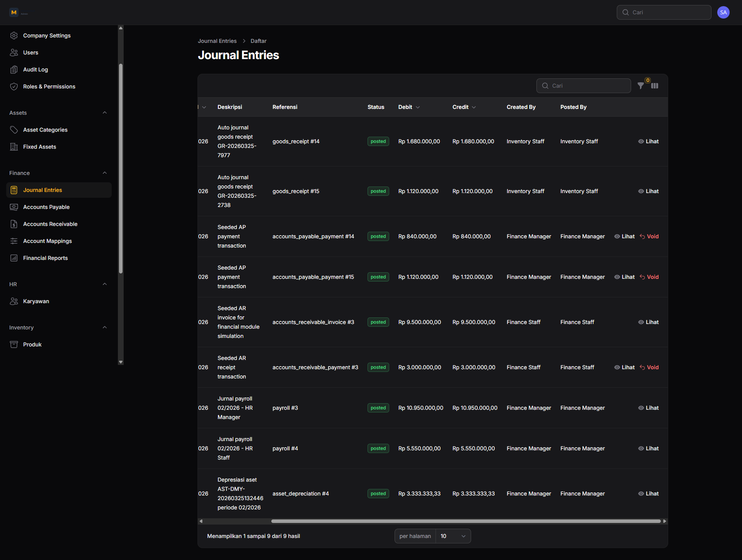Open Accounts Payable banknote icon

[x=14, y=207]
